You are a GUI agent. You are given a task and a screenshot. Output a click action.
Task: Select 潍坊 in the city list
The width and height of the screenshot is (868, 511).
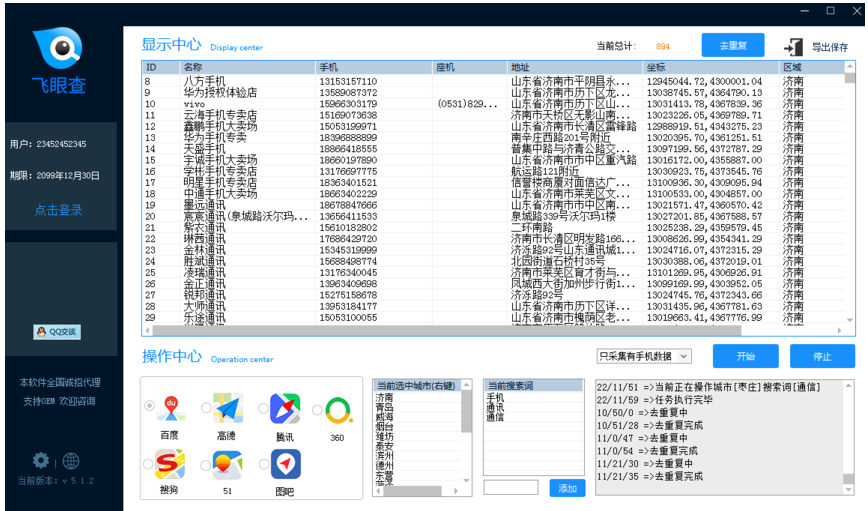[384, 436]
